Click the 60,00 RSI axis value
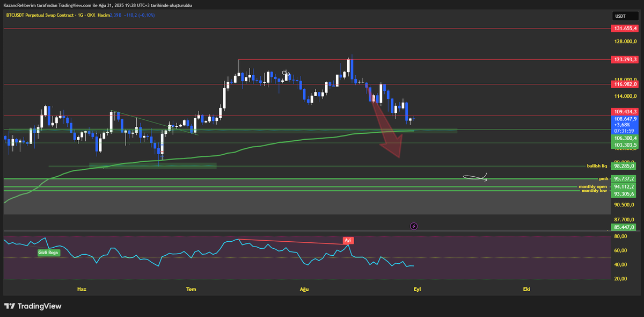644x317 pixels. (621, 250)
